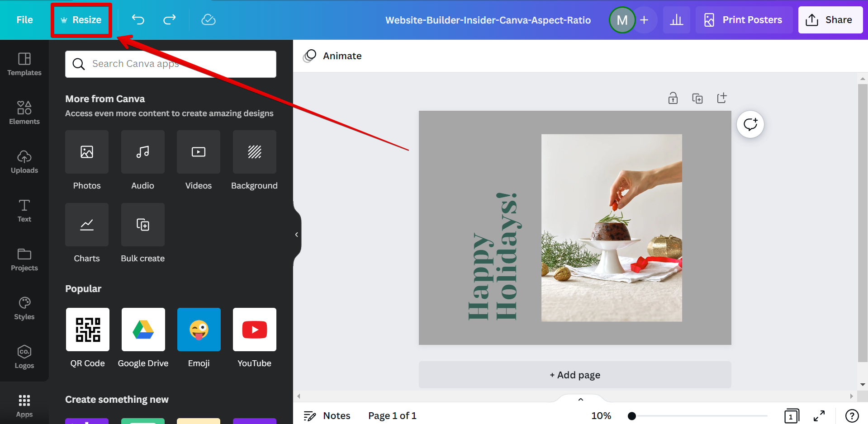Image resolution: width=868 pixels, height=424 pixels.
Task: Toggle fullscreen presentation mode
Action: point(819,415)
